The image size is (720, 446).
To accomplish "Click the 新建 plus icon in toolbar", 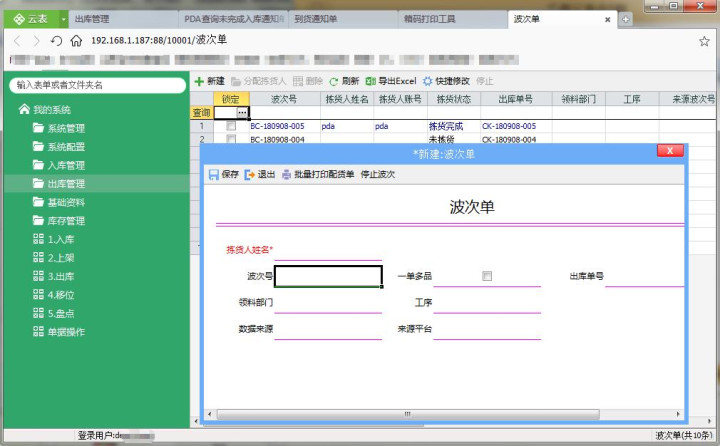I will pyautogui.click(x=199, y=82).
